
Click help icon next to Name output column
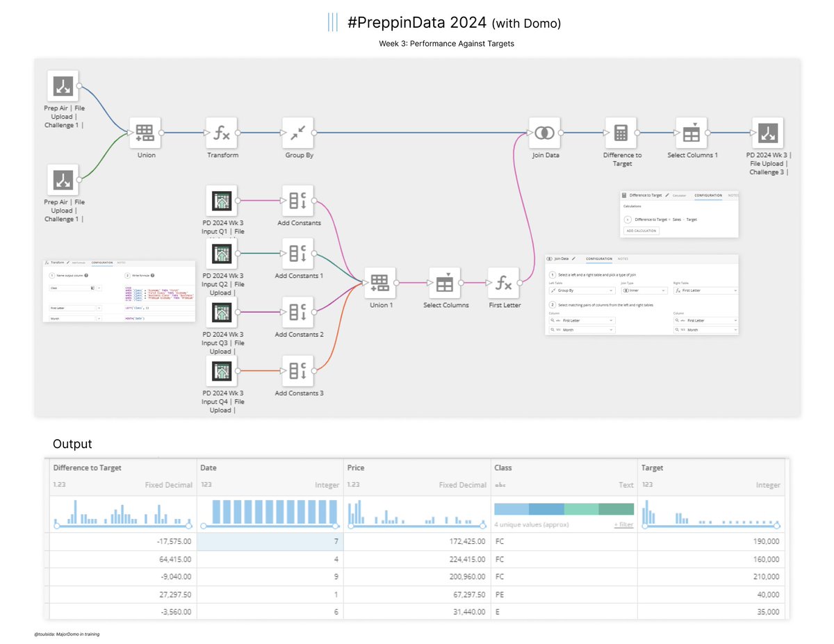(86, 275)
